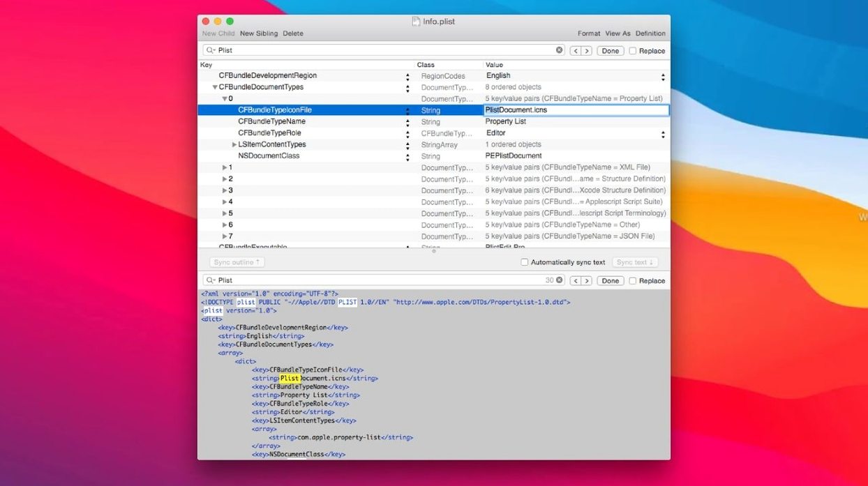Select the CFBundleDevelopmentRegion key row
Image resolution: width=868 pixels, height=486 pixels.
pyautogui.click(x=268, y=75)
